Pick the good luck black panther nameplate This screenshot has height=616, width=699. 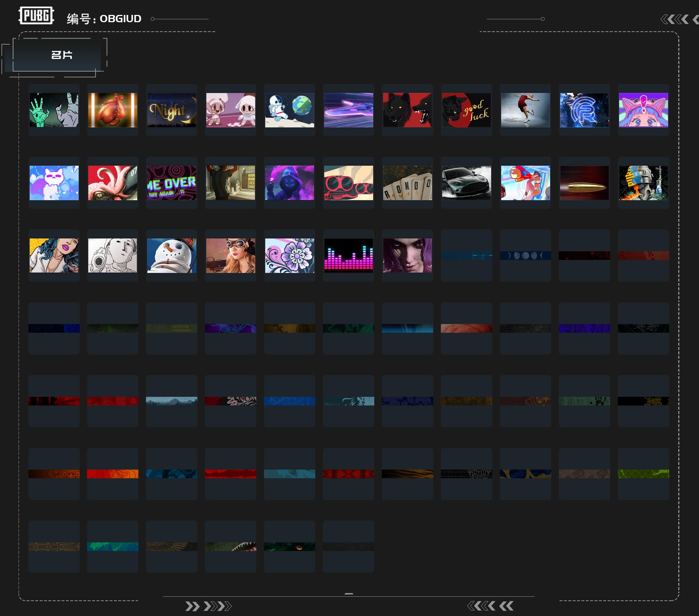[x=466, y=110]
